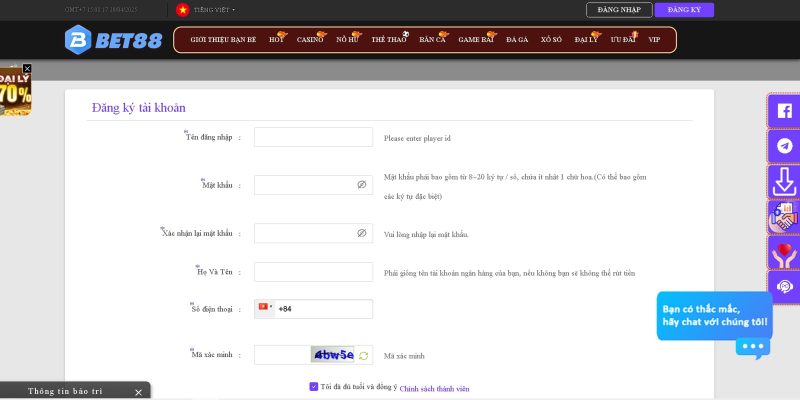The image size is (800, 400).
Task: Open the Facebook sidebar icon
Action: click(784, 111)
